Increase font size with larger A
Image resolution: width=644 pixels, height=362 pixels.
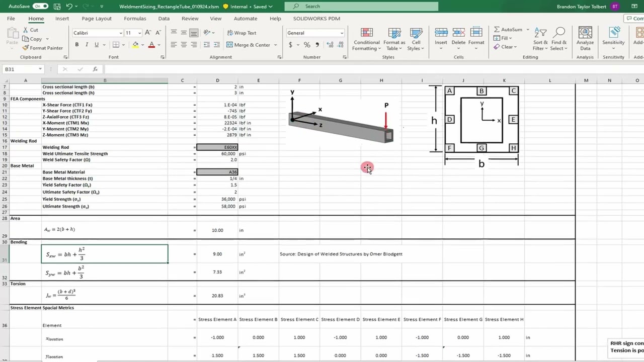pos(148,33)
